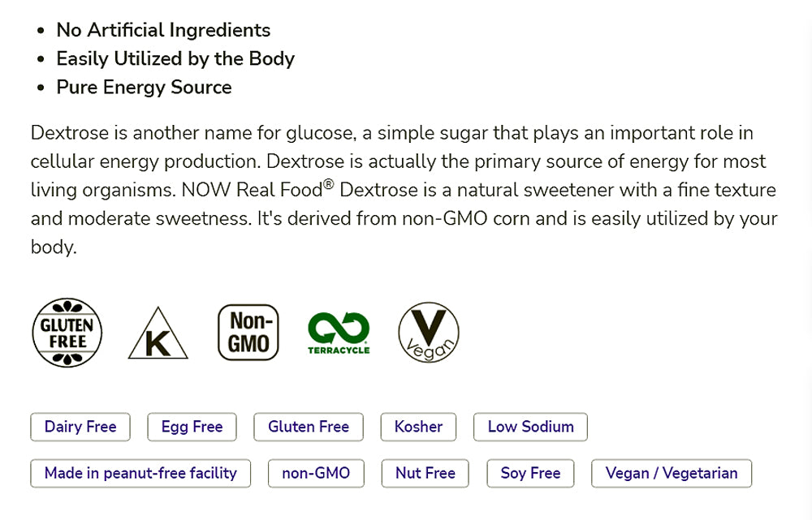Click the Made in peanut-free facility tag

click(x=140, y=473)
